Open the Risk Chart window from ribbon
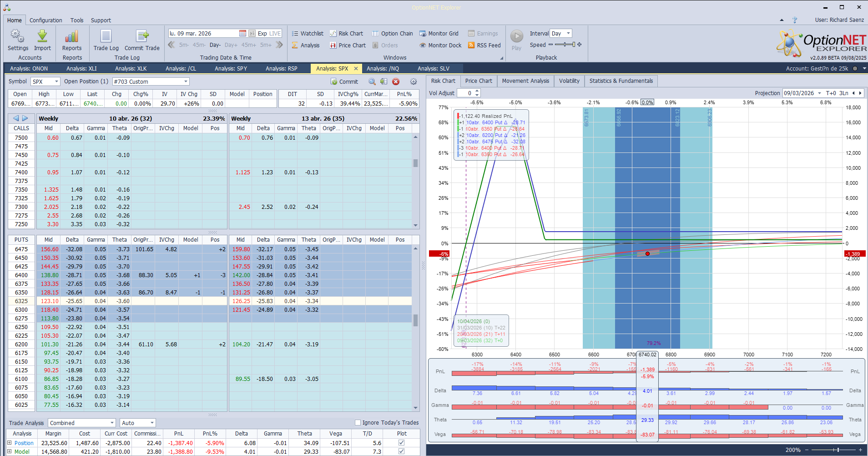868x456 pixels. pyautogui.click(x=347, y=33)
